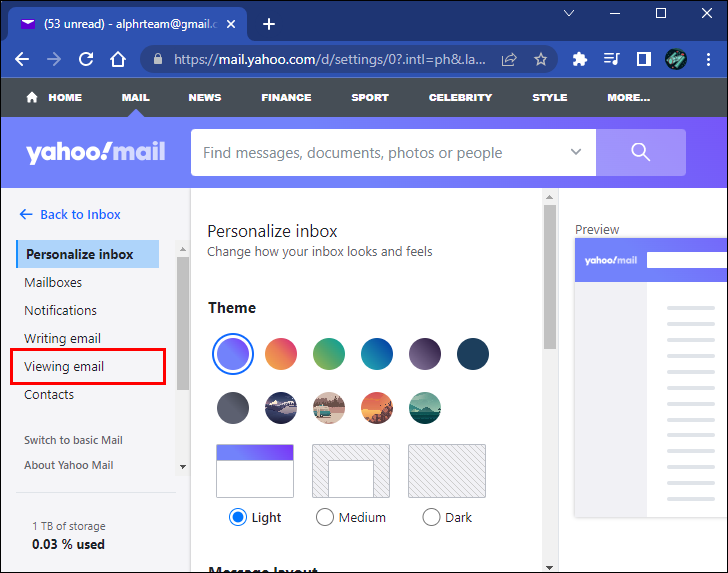728x573 pixels.
Task: Open the Contacts settings section
Action: 49,394
